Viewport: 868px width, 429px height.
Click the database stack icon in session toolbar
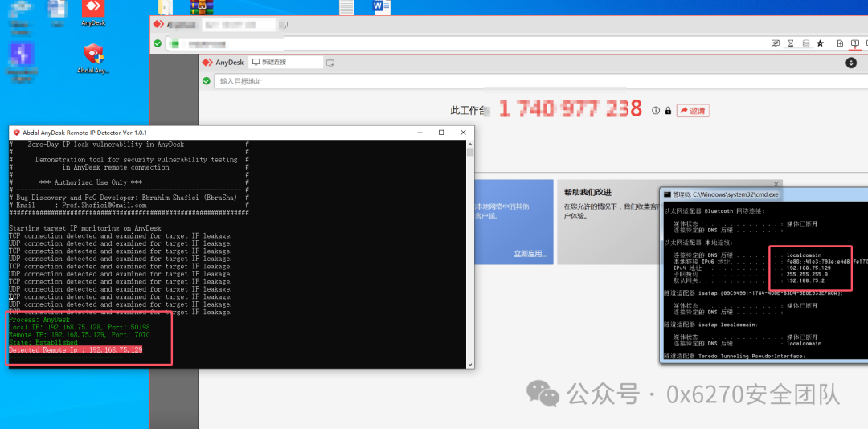805,43
